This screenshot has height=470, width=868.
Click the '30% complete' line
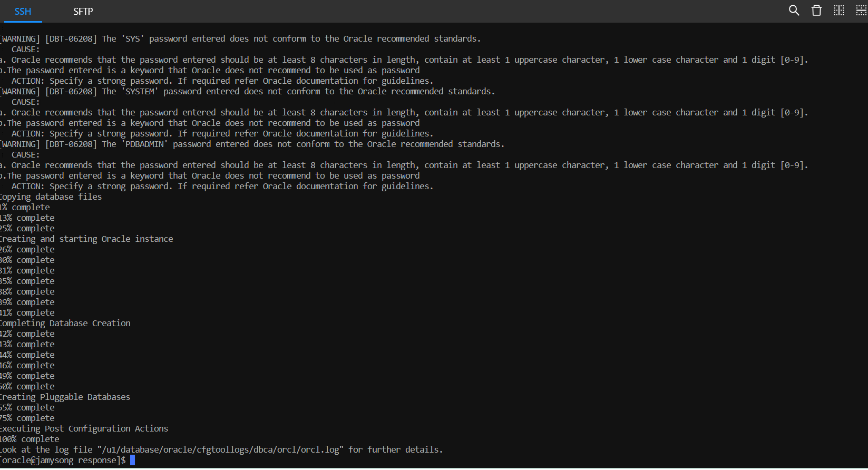[27, 260]
